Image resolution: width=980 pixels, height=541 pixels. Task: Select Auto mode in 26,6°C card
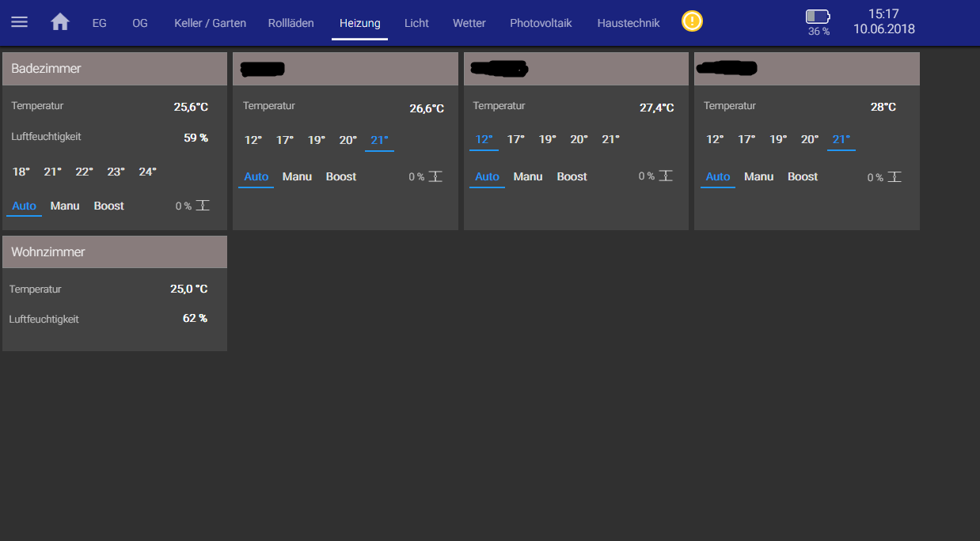pos(256,176)
